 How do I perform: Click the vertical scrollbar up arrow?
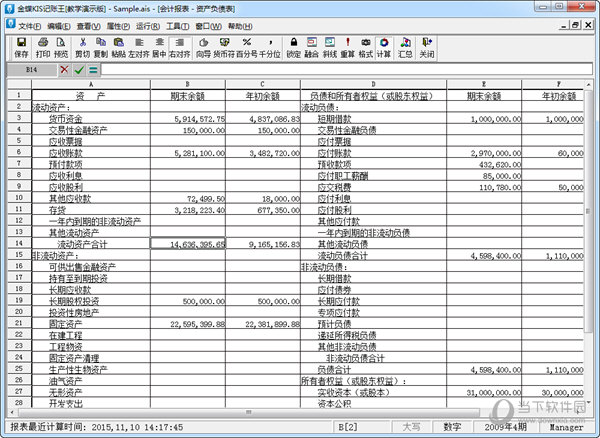[588, 85]
